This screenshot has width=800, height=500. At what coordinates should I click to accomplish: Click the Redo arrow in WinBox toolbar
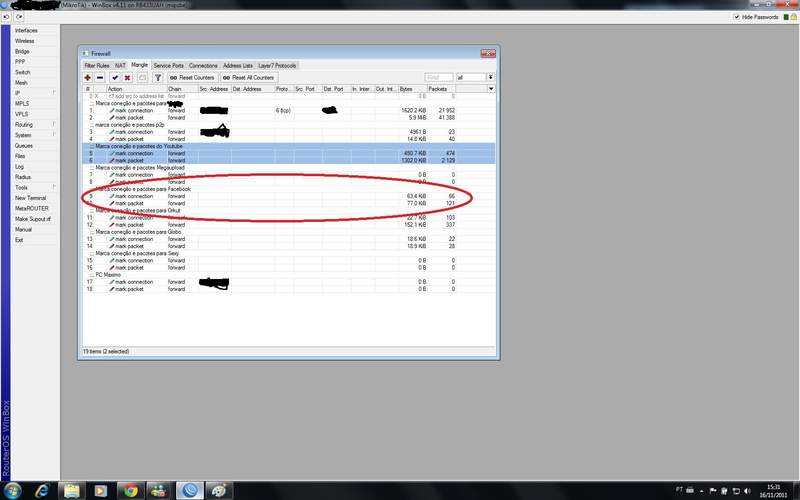[x=18, y=17]
